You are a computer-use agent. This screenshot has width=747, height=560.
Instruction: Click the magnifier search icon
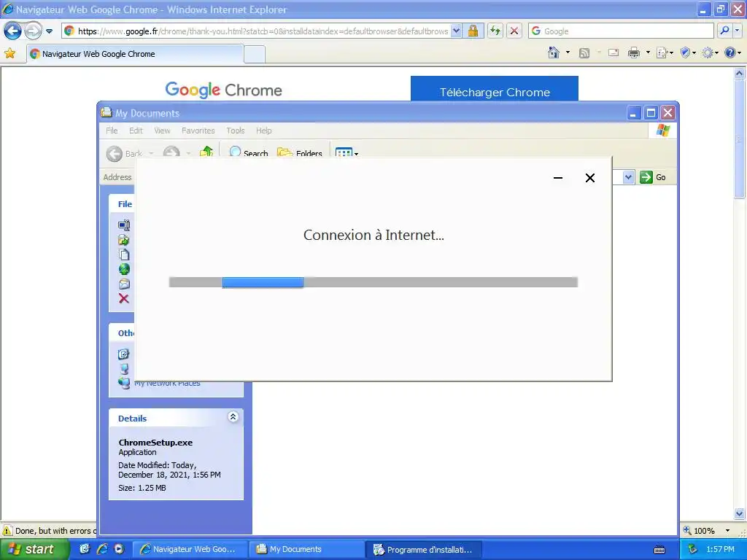(x=724, y=31)
